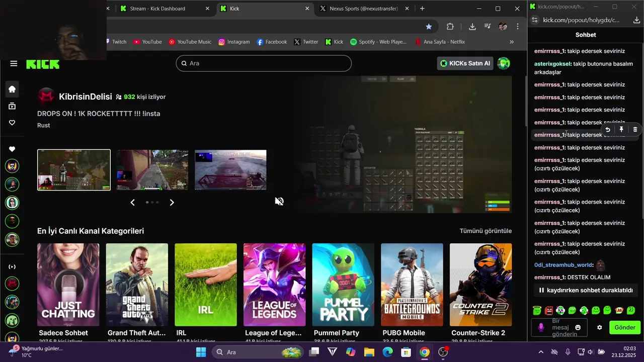Show hidden system tray icons
644x362 pixels.
[x=541, y=352]
